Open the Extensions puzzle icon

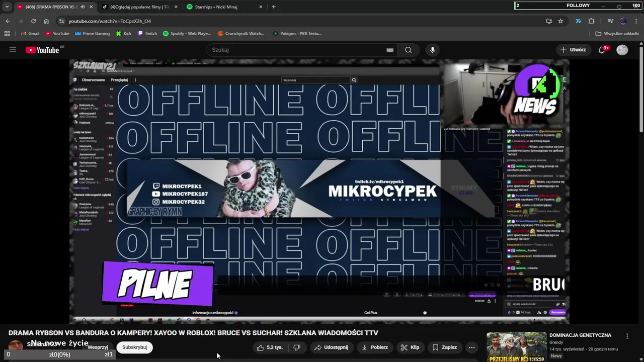coord(591,21)
